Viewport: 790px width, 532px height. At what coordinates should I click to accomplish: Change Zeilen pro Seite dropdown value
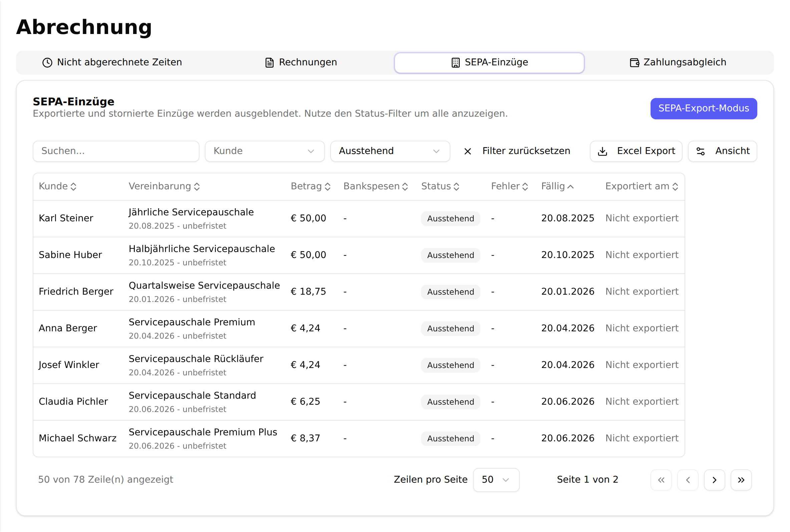click(496, 480)
